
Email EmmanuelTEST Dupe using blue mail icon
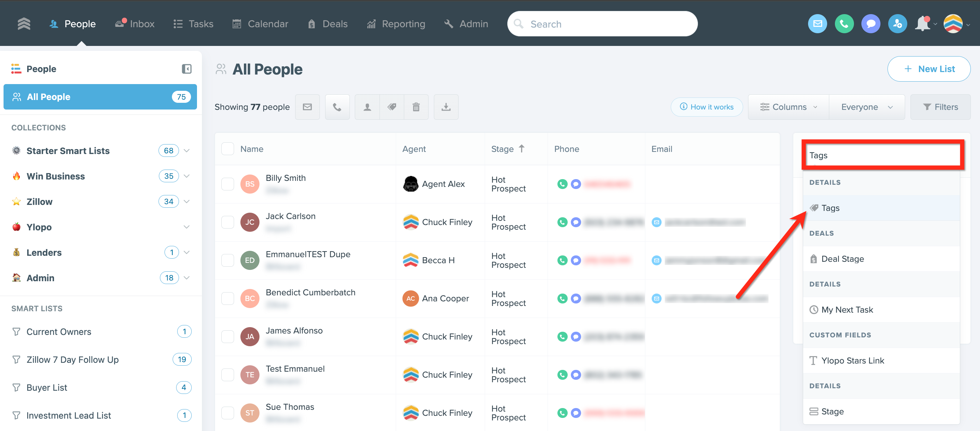pyautogui.click(x=656, y=260)
